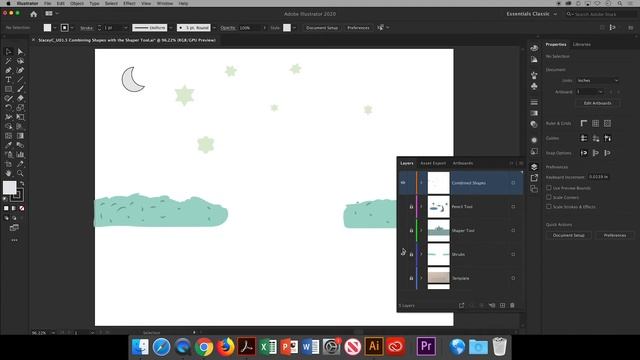Open Essentials Classic workspace dropdown
Screen dimensions: 640x360
pyautogui.click(x=531, y=14)
